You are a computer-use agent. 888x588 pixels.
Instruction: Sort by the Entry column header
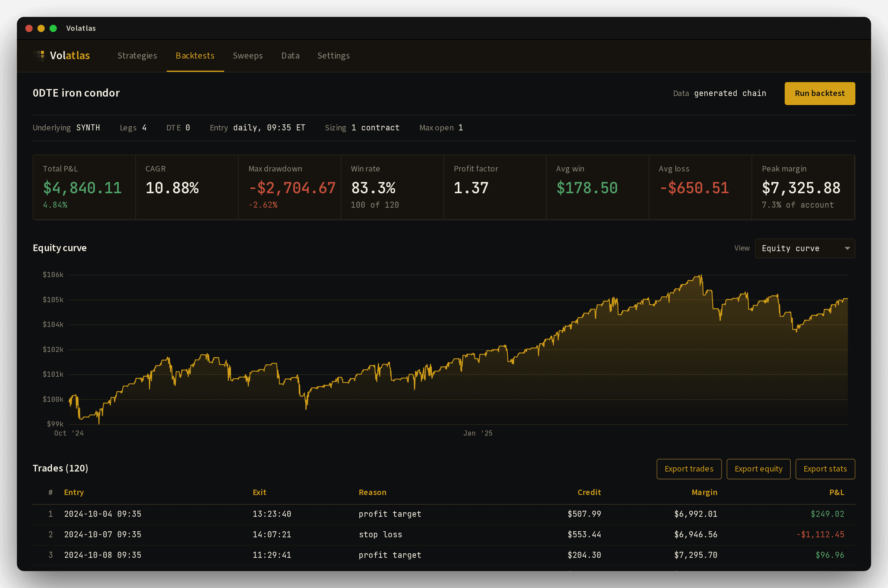pyautogui.click(x=74, y=492)
